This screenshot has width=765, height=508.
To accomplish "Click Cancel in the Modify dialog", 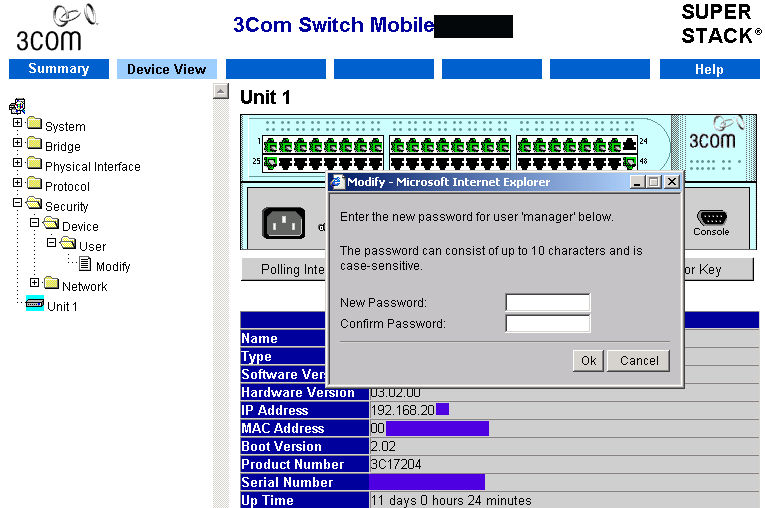I will point(639,361).
